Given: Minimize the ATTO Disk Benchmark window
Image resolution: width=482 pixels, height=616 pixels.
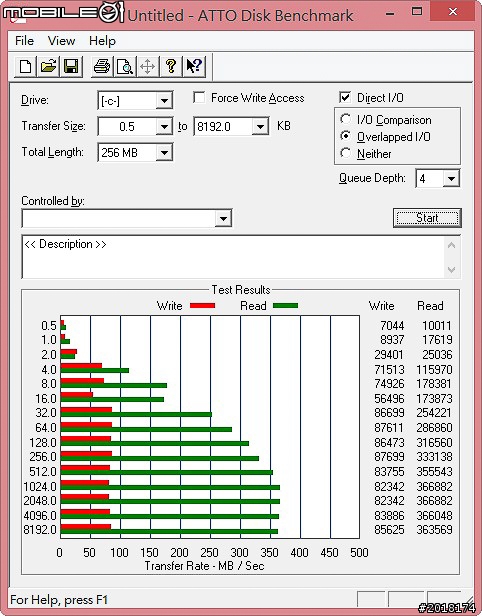Looking at the screenshot, I should pos(390,13).
